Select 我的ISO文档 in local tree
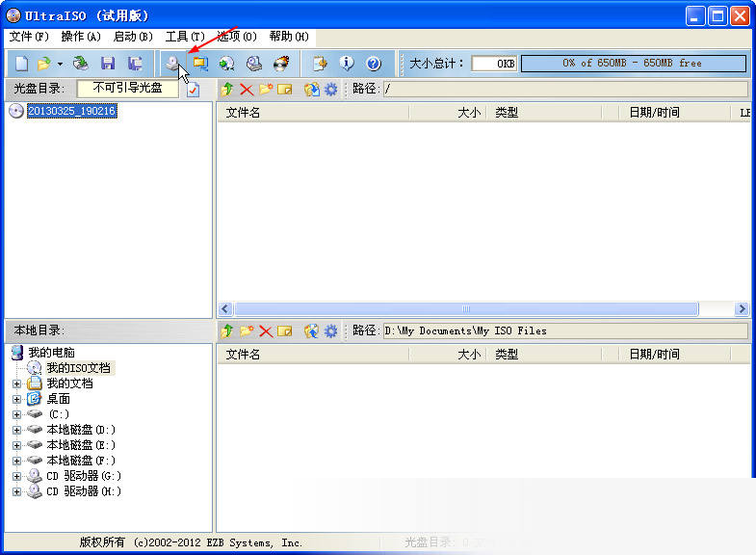Image resolution: width=756 pixels, height=555 pixels. click(x=79, y=368)
